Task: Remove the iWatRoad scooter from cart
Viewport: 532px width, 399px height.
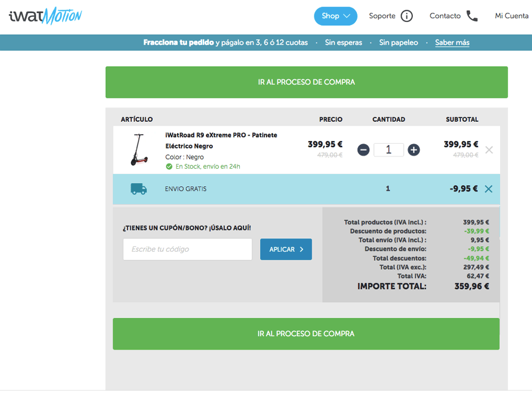Action: pos(489,150)
